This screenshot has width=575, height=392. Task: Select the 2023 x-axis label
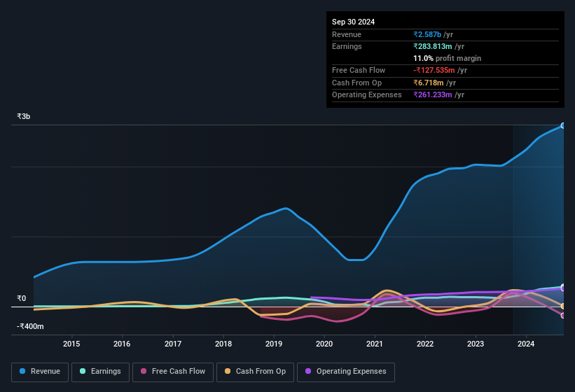click(x=476, y=344)
